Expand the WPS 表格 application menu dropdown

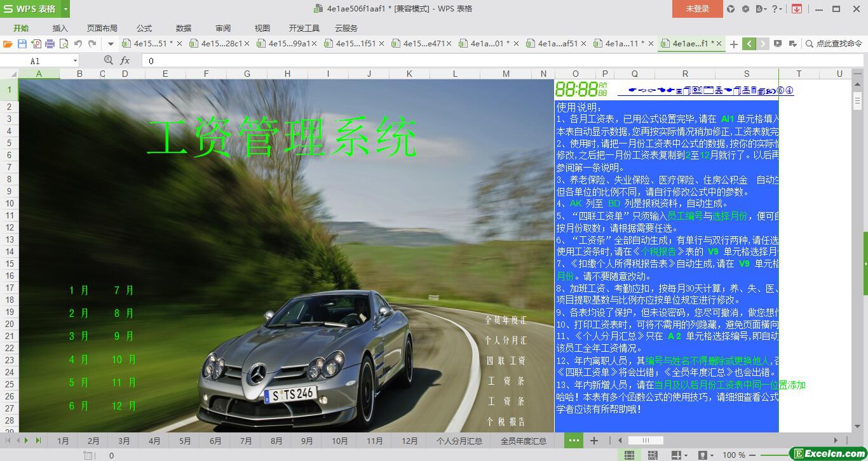(x=66, y=9)
